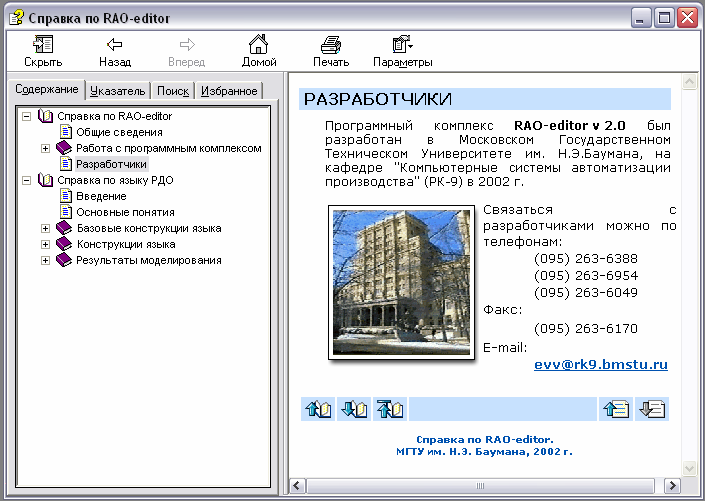705x501 pixels.
Task: Select Конструкции языка label
Action: point(126,244)
